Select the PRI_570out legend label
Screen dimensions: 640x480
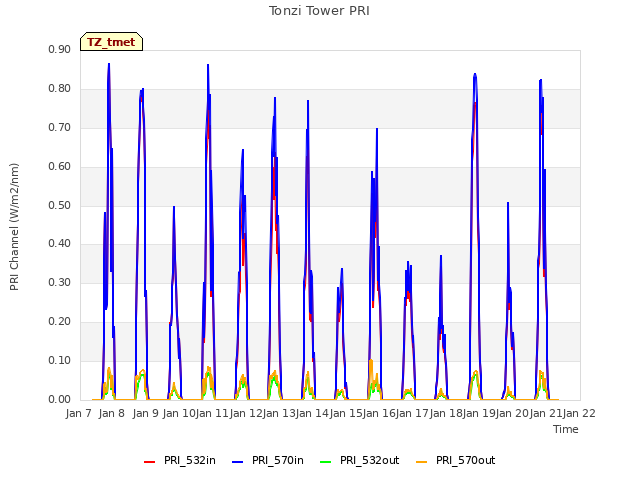coord(466,460)
